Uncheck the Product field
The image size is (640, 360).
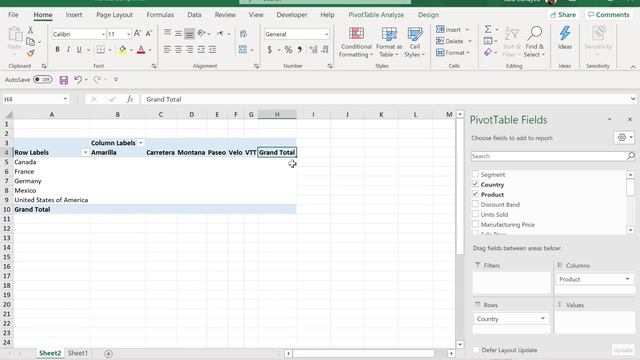(x=475, y=194)
